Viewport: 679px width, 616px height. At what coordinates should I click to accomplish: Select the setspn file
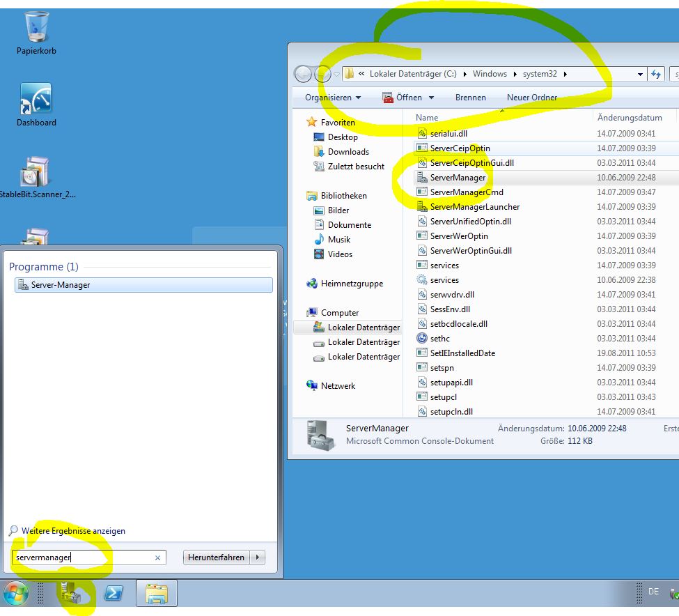[x=442, y=368]
